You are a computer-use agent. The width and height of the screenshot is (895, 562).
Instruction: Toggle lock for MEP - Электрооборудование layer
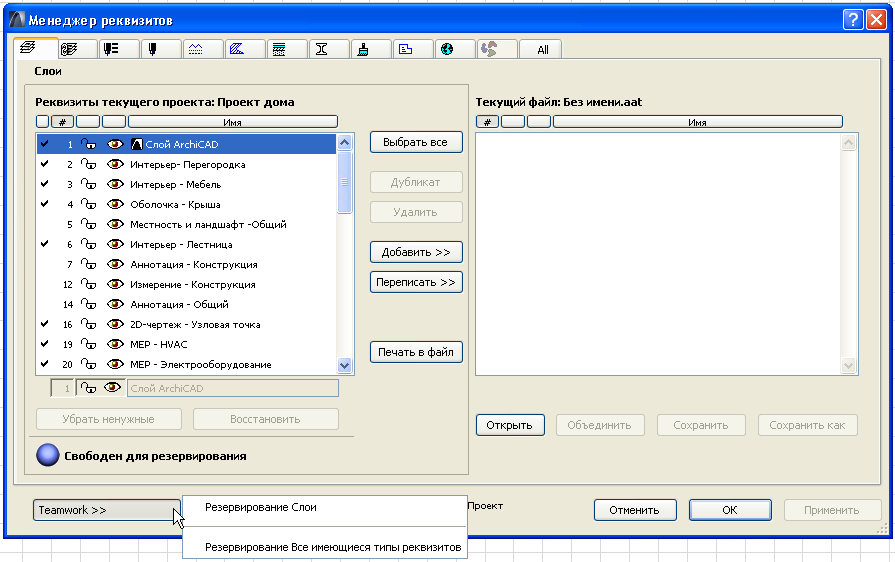click(88, 364)
